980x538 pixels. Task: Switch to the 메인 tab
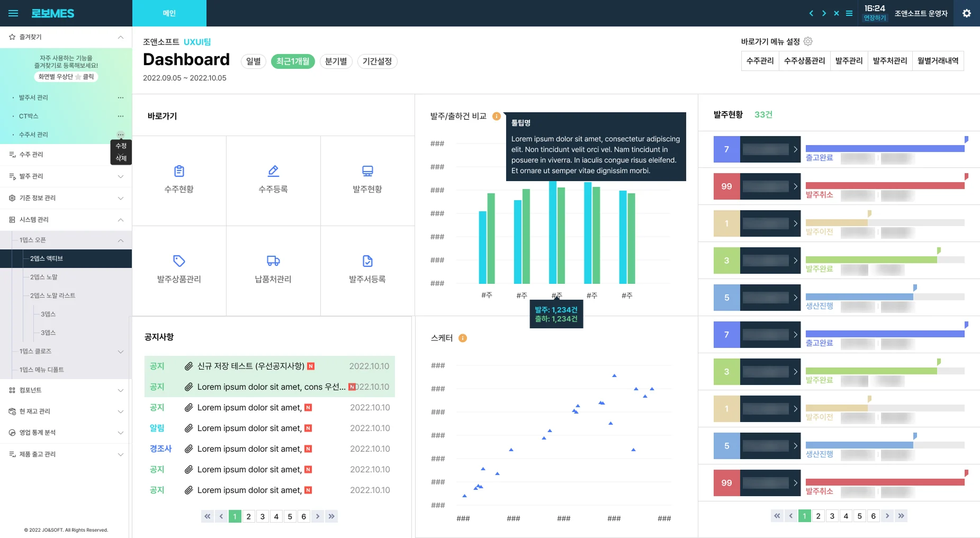pyautogui.click(x=169, y=13)
